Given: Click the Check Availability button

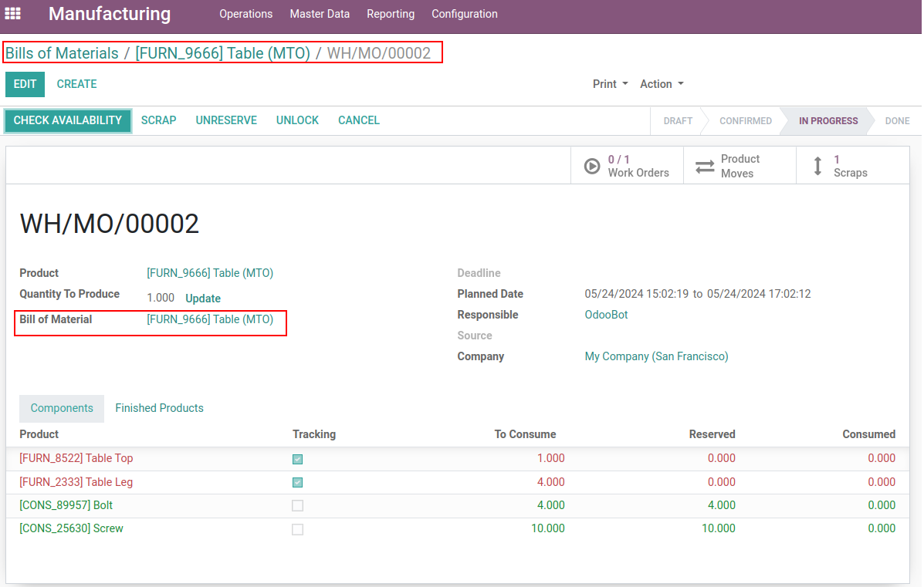Looking at the screenshot, I should click(x=68, y=120).
